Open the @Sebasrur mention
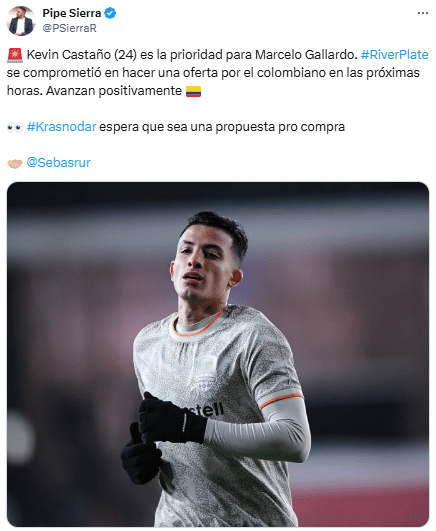Screen dimensions: 436x531 point(58,163)
